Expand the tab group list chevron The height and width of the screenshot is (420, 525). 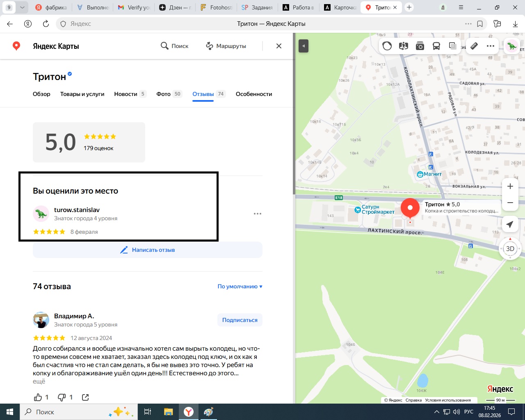(x=22, y=7)
